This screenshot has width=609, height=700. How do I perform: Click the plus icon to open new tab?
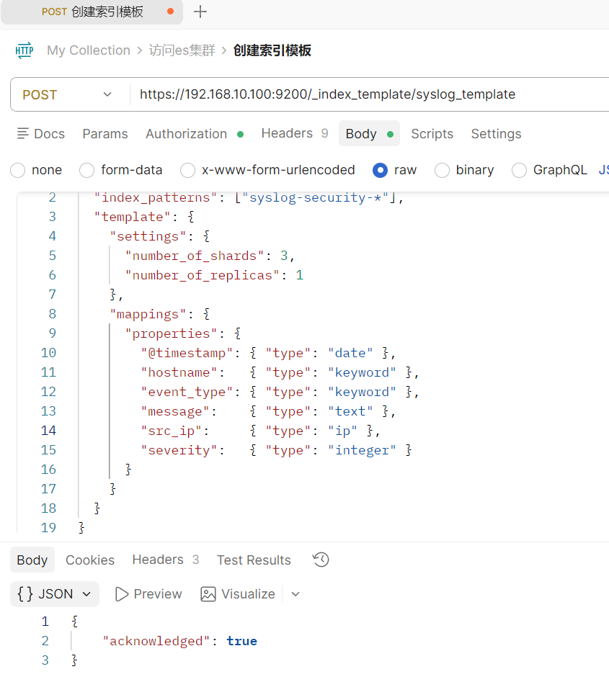201,12
